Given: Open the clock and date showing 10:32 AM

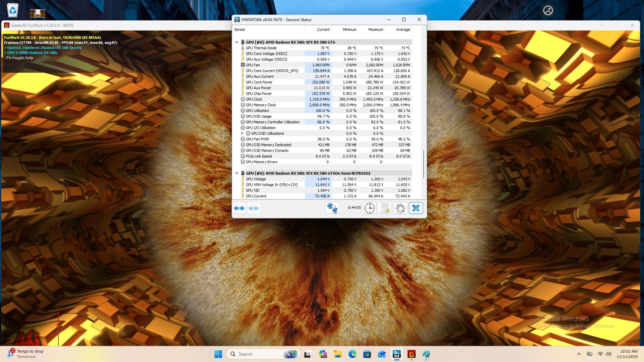Looking at the screenshot, I should coord(627,354).
